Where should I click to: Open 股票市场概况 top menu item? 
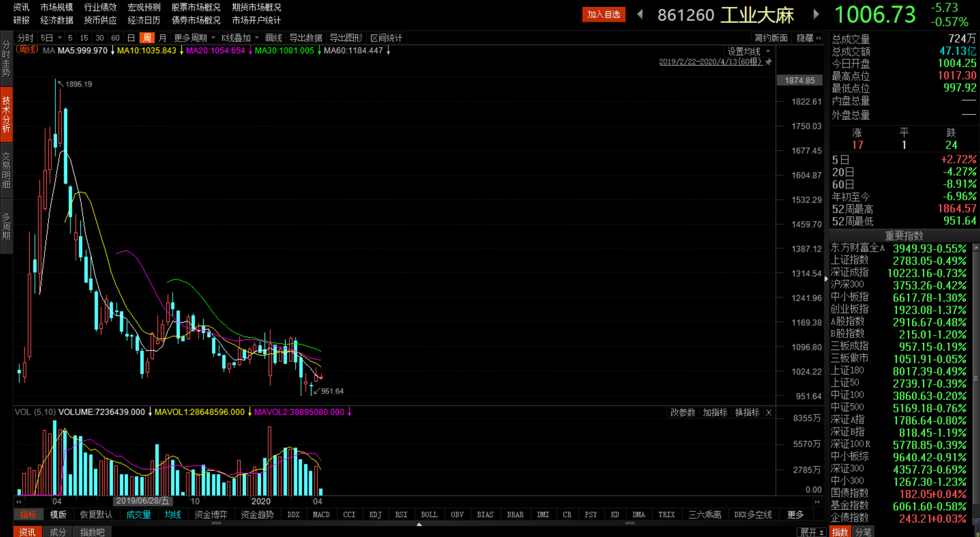[x=196, y=7]
